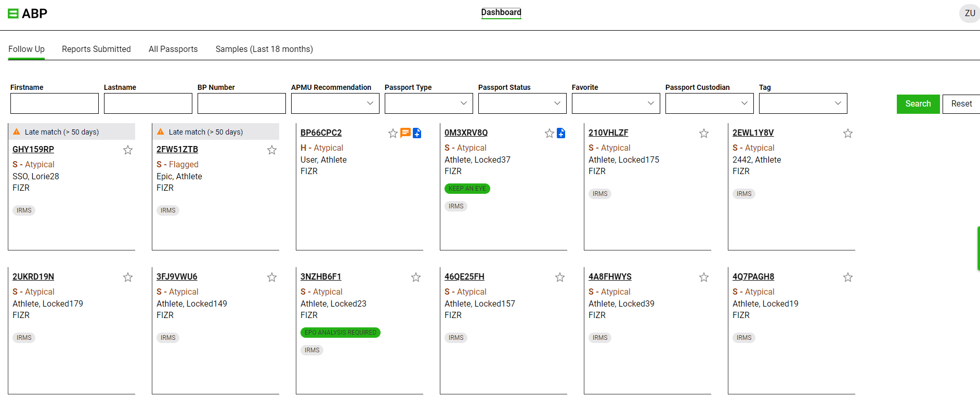Open Favorite filter dropdown
The image size is (980, 410).
pyautogui.click(x=616, y=103)
